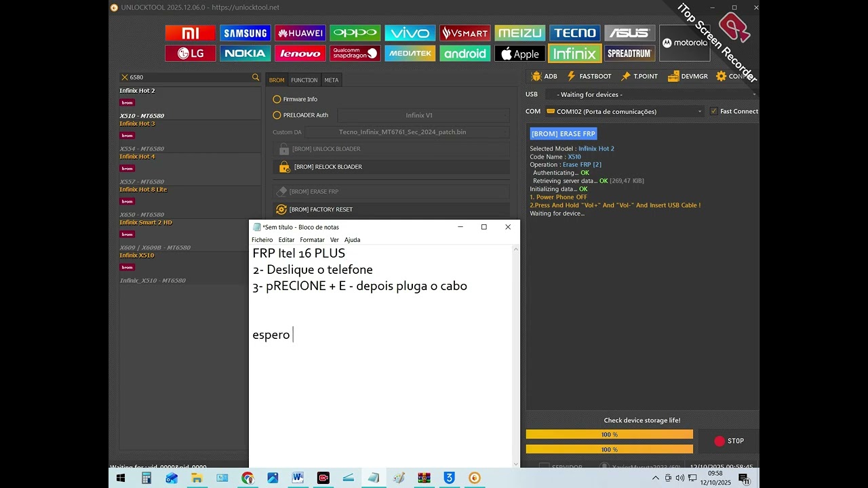Open Microsoft Word from the taskbar
This screenshot has width=868, height=488.
298,478
